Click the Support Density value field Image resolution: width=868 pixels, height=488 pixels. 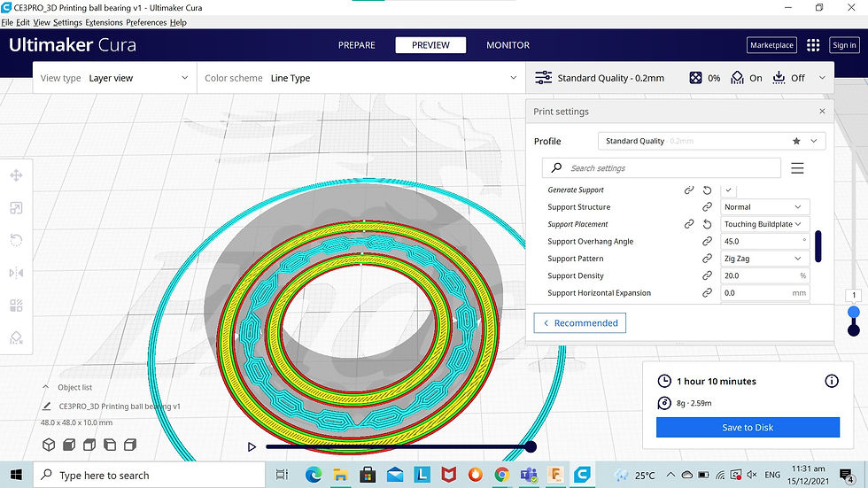coord(765,275)
